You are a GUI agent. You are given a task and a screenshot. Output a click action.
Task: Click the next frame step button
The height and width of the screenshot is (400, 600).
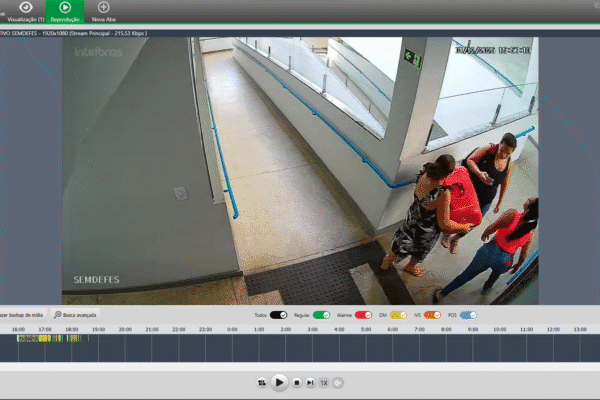(311, 382)
